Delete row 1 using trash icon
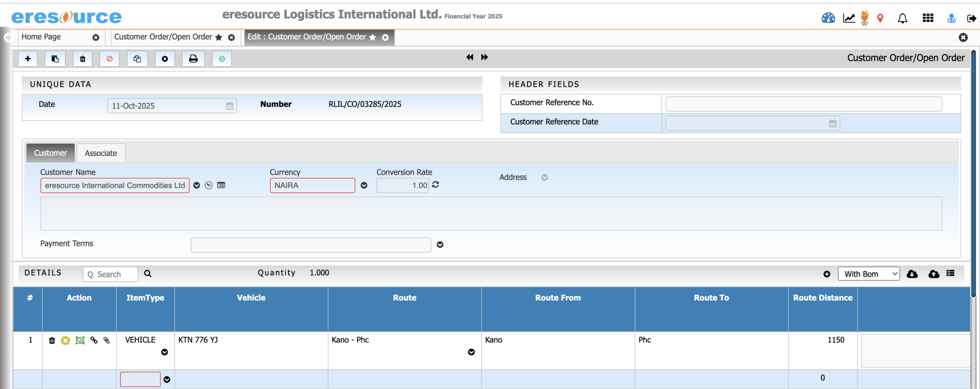 coord(52,340)
